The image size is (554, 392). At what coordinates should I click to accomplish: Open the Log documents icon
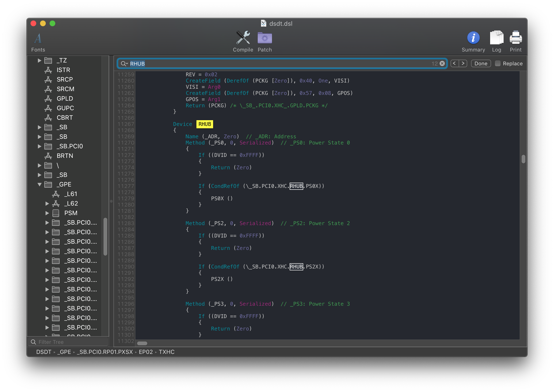tap(496, 38)
